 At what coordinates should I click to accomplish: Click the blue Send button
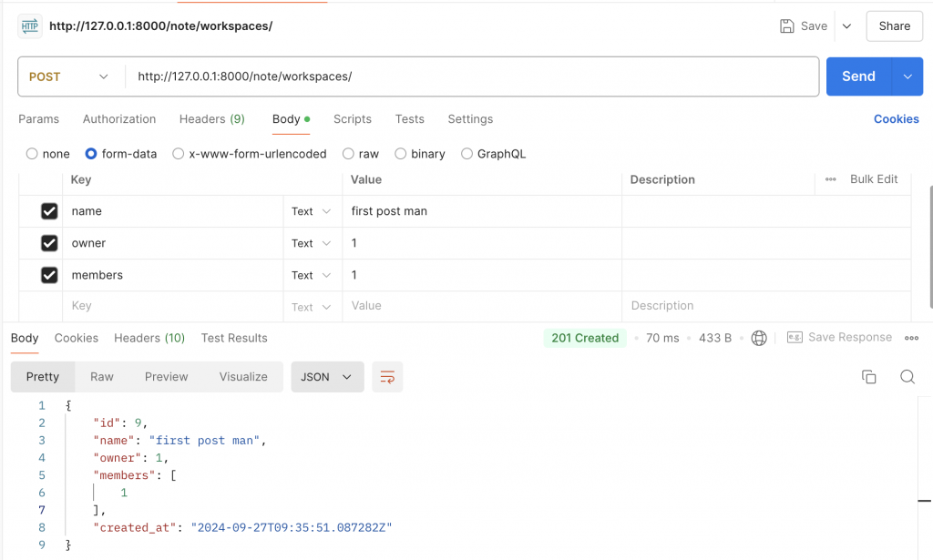[x=858, y=76]
